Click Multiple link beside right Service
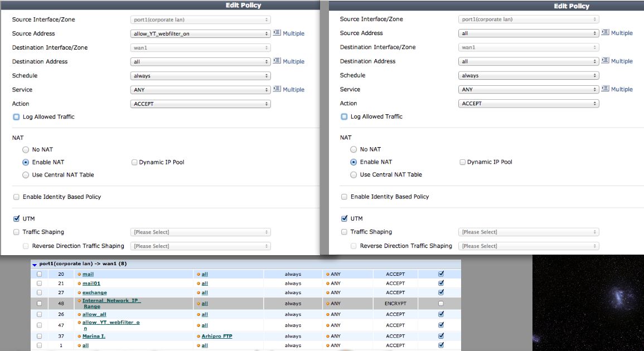644x351 pixels. click(622, 89)
